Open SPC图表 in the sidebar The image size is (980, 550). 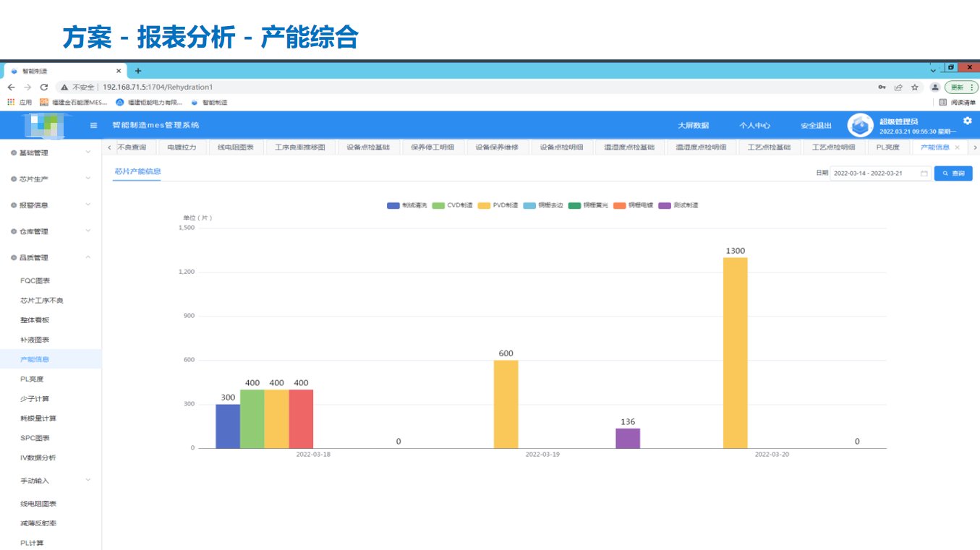(33, 438)
